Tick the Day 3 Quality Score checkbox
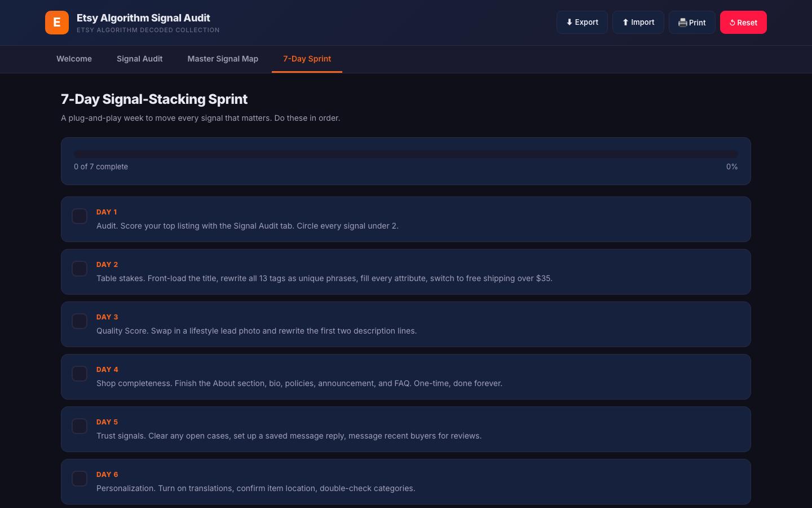This screenshot has width=812, height=508. pos(80,321)
